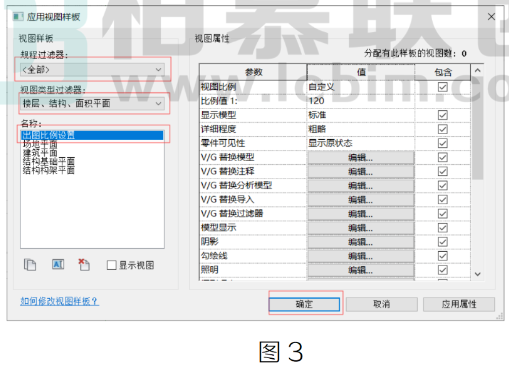Screen dimensions: 509x368
Task: Click the 确定 button
Action: [x=304, y=304]
